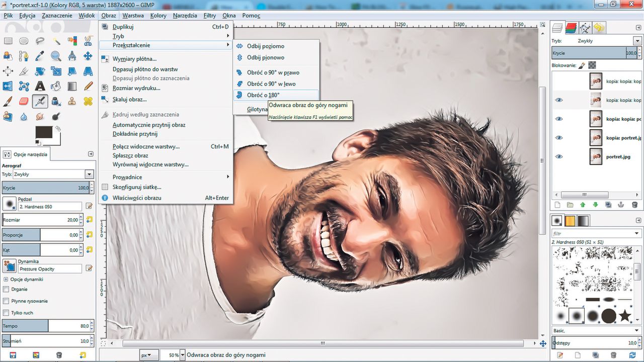Select the Rectangle Select tool

8,41
